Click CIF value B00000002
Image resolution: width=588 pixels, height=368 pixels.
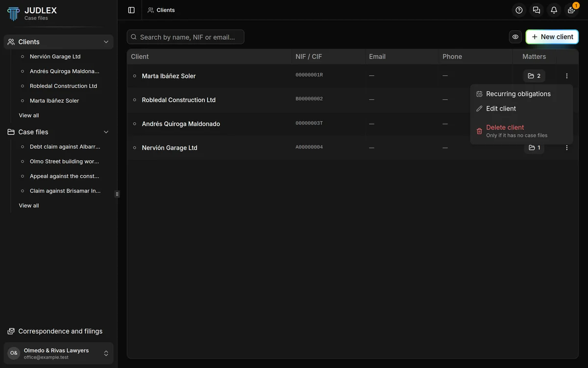309,99
